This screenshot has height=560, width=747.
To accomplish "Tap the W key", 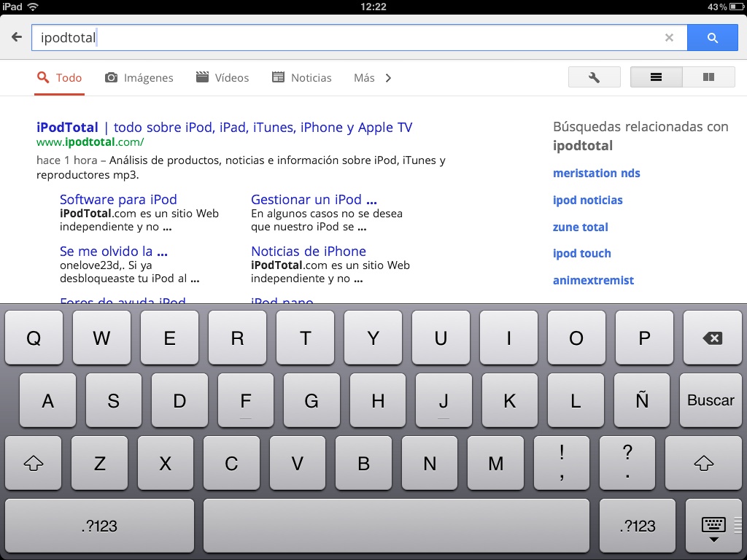I will [101, 338].
